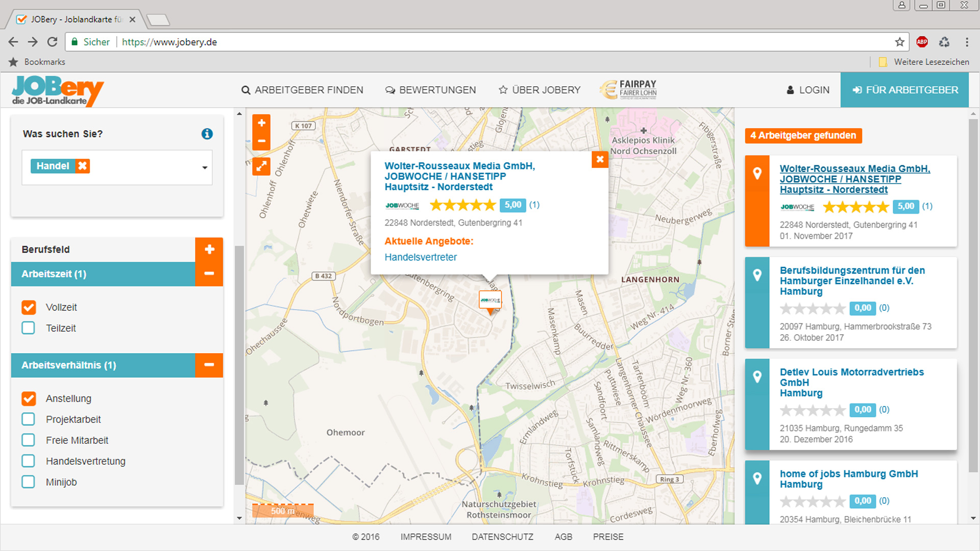
Task: Toggle fullscreen map view icon
Action: (x=261, y=166)
